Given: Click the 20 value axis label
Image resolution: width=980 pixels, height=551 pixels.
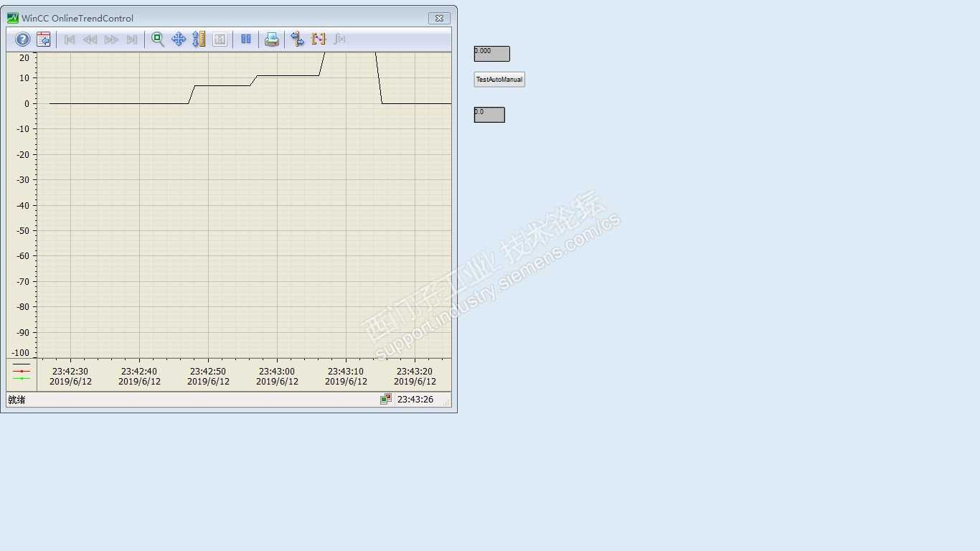Looking at the screenshot, I should 24,57.
